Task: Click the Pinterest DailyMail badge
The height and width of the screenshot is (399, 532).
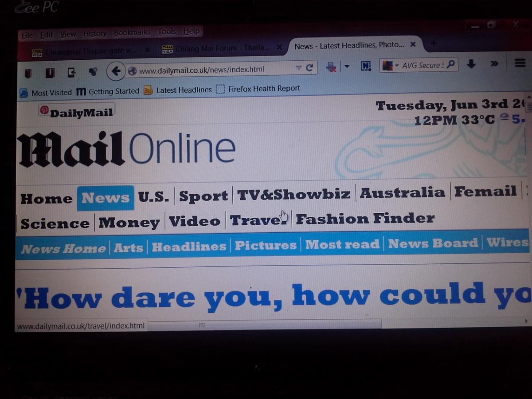Action: (x=76, y=112)
